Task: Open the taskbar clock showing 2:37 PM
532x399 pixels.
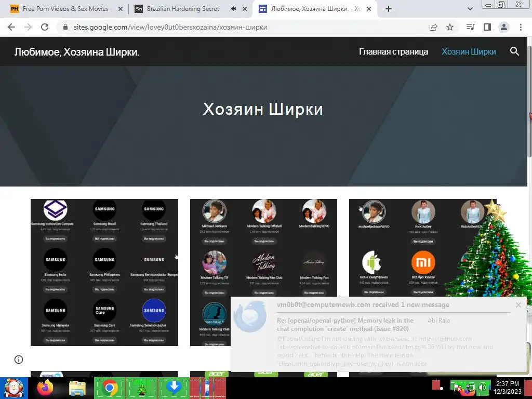Action: pyautogui.click(x=508, y=388)
